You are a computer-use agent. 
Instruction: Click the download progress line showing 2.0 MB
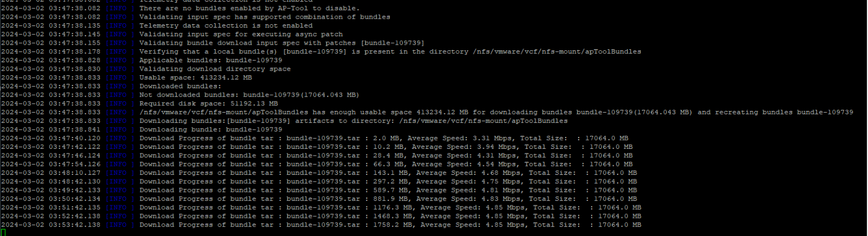(x=384, y=138)
